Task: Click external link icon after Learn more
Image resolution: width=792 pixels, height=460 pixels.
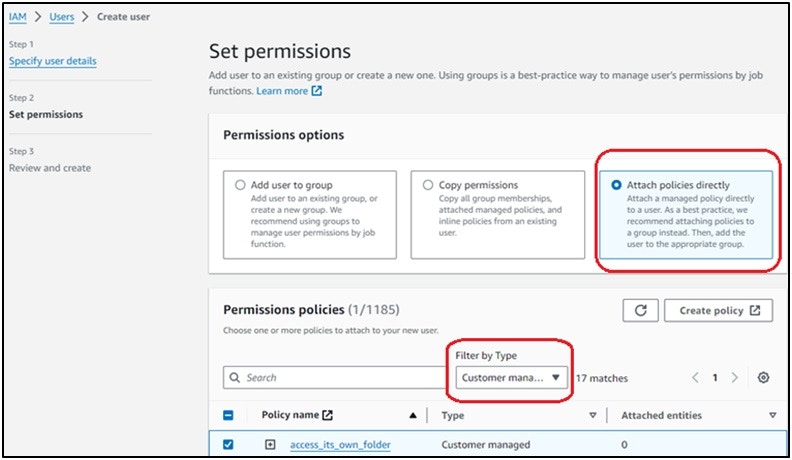Action: point(317,91)
